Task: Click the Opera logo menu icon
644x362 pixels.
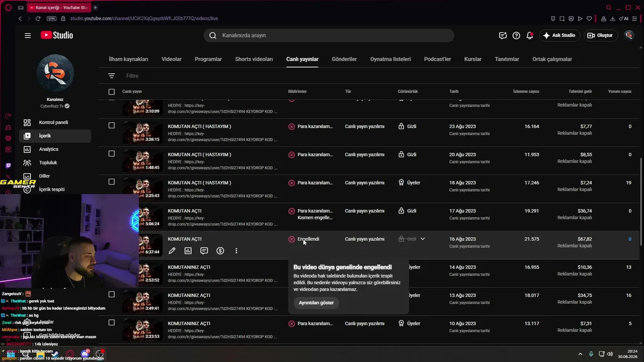Action: click(8, 8)
